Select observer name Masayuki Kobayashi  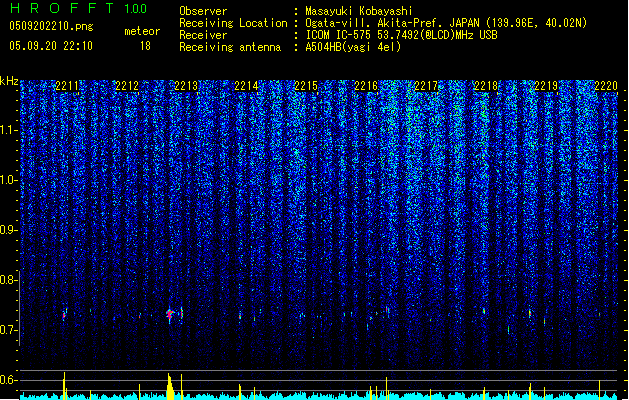(x=359, y=11)
